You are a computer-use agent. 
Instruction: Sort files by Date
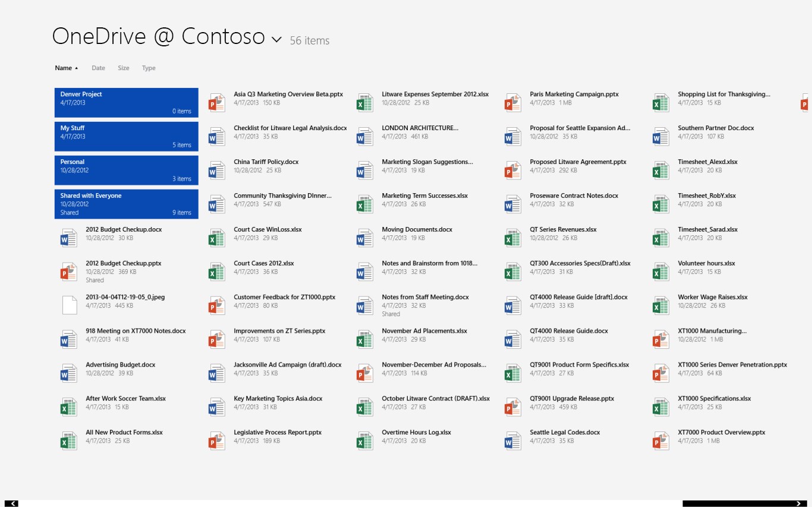(98, 68)
